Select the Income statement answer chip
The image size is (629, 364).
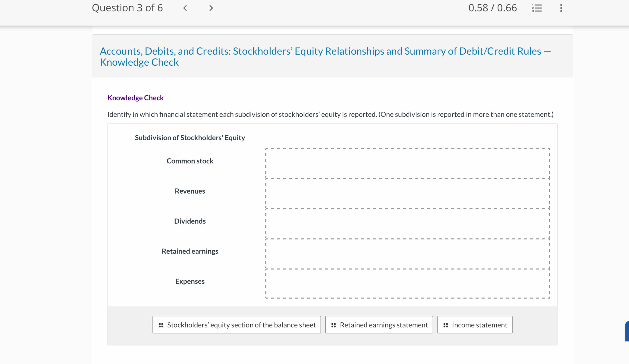pos(475,325)
